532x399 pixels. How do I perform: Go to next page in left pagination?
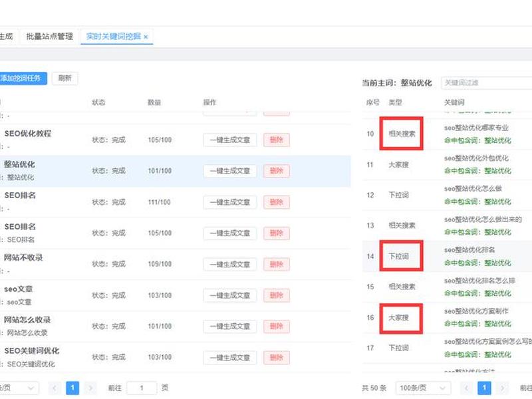point(90,388)
